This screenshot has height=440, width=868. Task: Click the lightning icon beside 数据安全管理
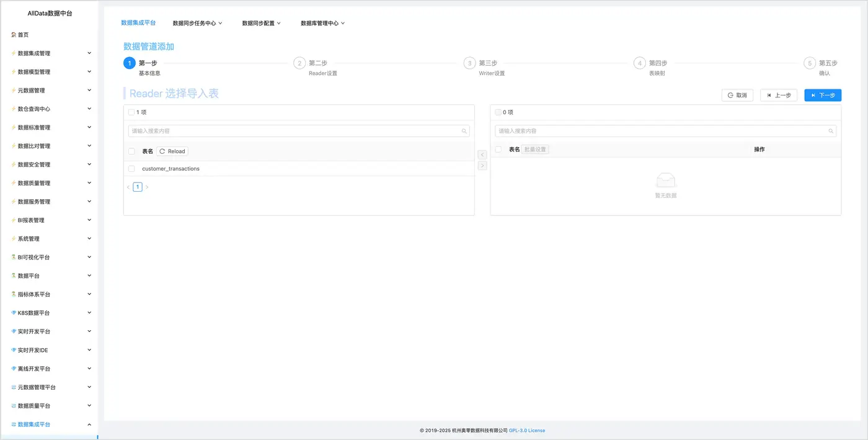coord(14,164)
